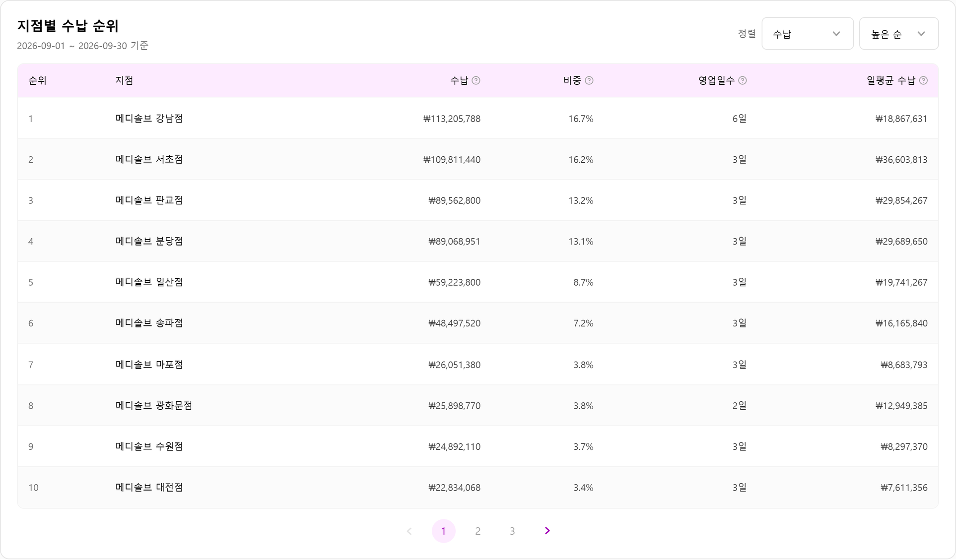Click help icon next to 비중 header
Viewport: 956px width, 560px height.
(x=589, y=80)
